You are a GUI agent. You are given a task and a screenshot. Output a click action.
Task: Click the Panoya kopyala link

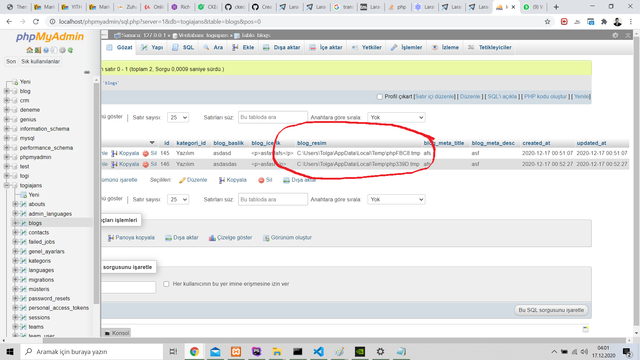131,238
